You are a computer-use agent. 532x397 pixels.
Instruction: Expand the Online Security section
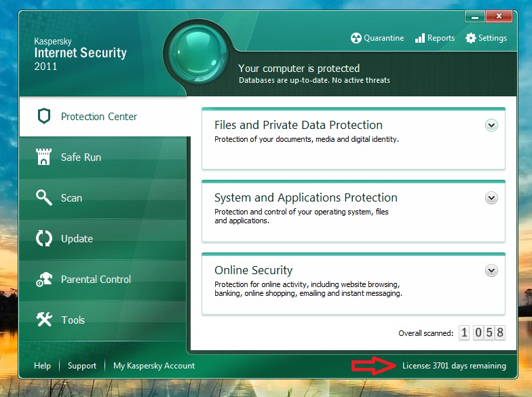(x=492, y=270)
